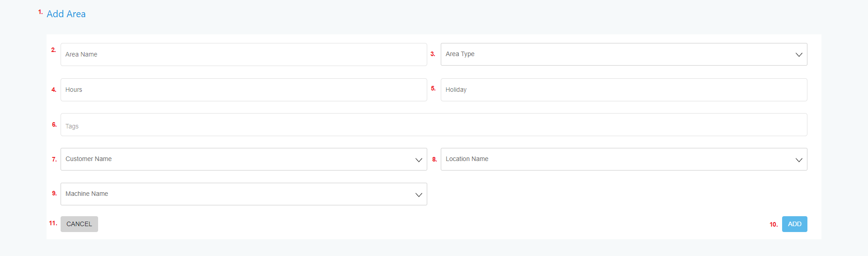Open the Area Type dropdown
Screen dimensions: 868x256
[x=624, y=54]
